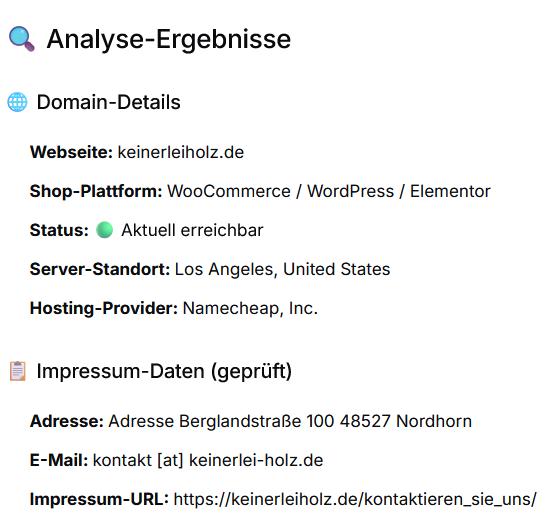Click the keinerleiholz.de website value

181,152
